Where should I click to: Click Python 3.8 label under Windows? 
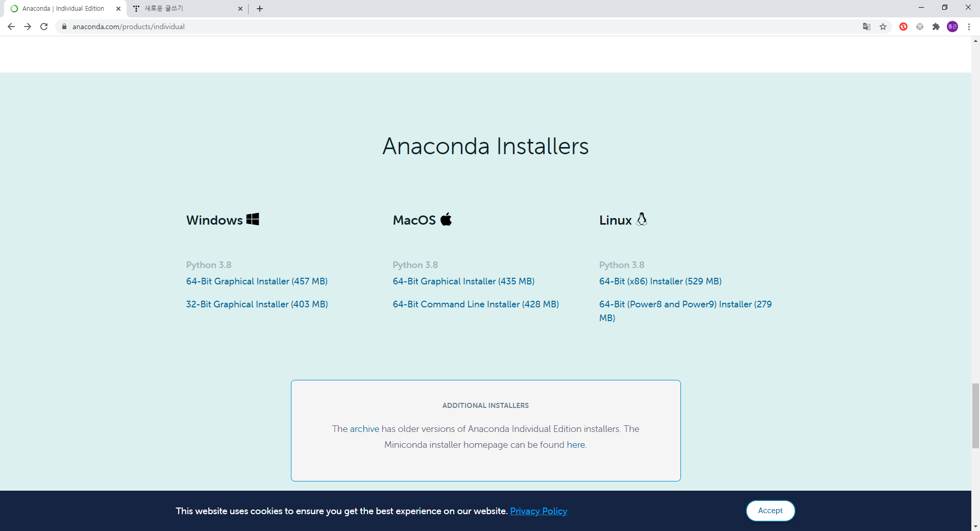tap(209, 265)
